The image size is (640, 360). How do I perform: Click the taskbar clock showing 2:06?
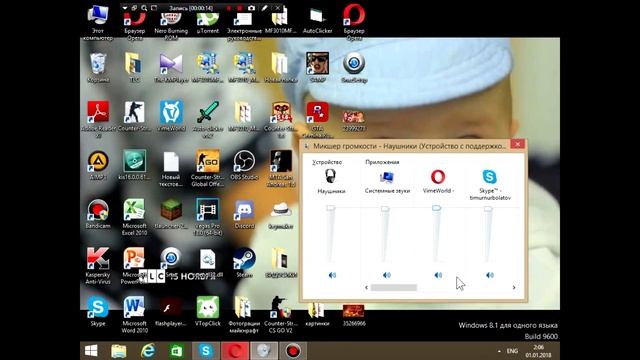tap(538, 351)
